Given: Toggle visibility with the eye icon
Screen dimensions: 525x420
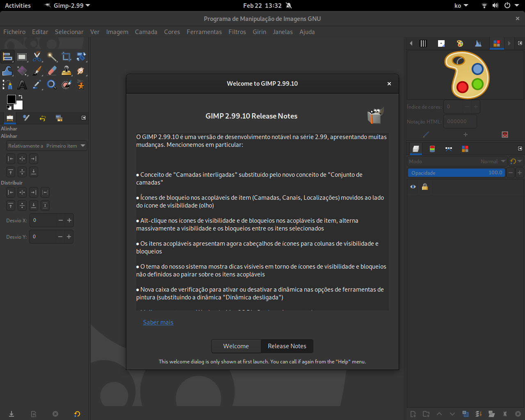Looking at the screenshot, I should (x=413, y=187).
